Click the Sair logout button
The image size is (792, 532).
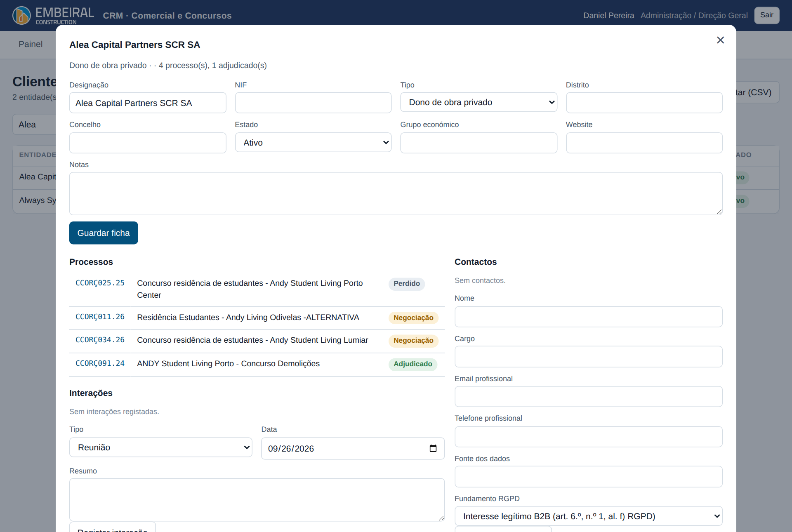tap(767, 15)
